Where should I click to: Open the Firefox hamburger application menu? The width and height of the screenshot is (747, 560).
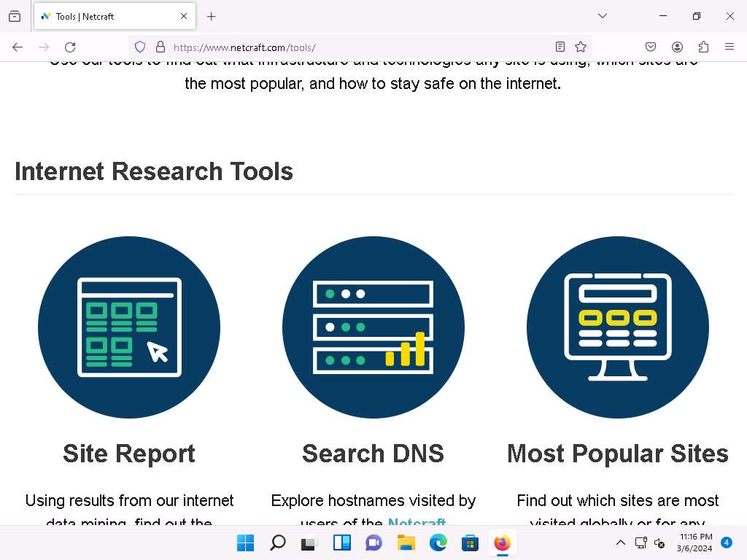729,47
